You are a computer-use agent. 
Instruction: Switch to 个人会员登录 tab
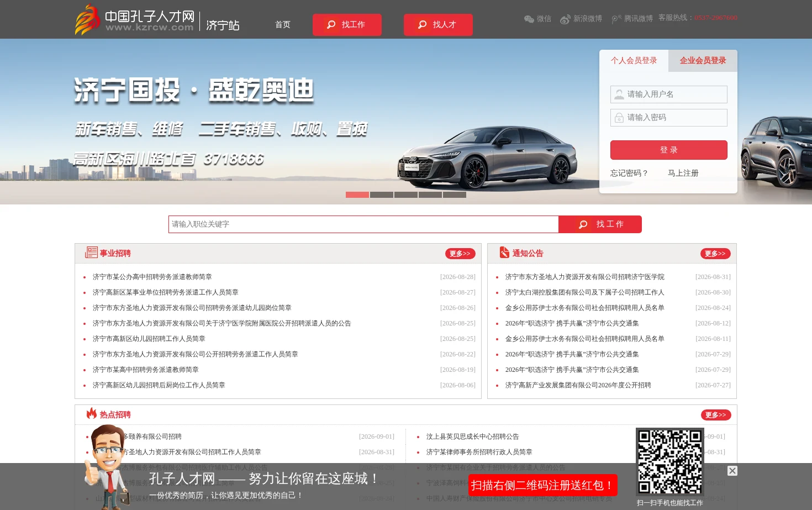(x=634, y=61)
